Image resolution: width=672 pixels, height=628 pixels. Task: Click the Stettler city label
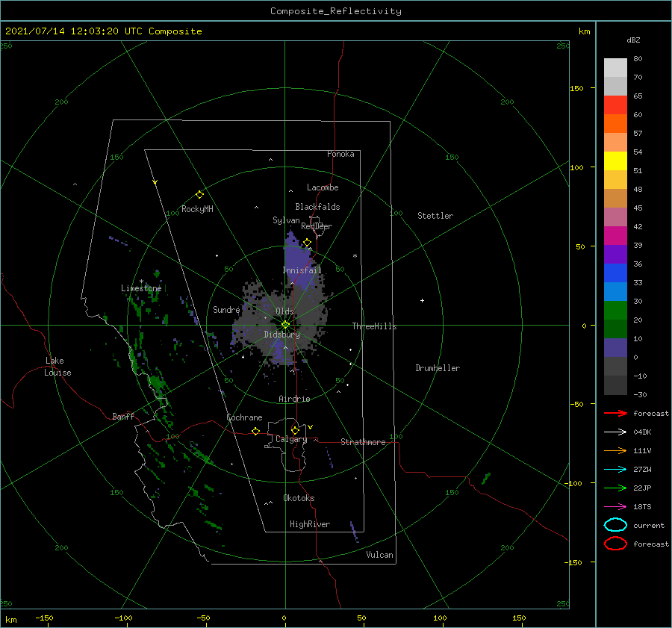(x=435, y=216)
